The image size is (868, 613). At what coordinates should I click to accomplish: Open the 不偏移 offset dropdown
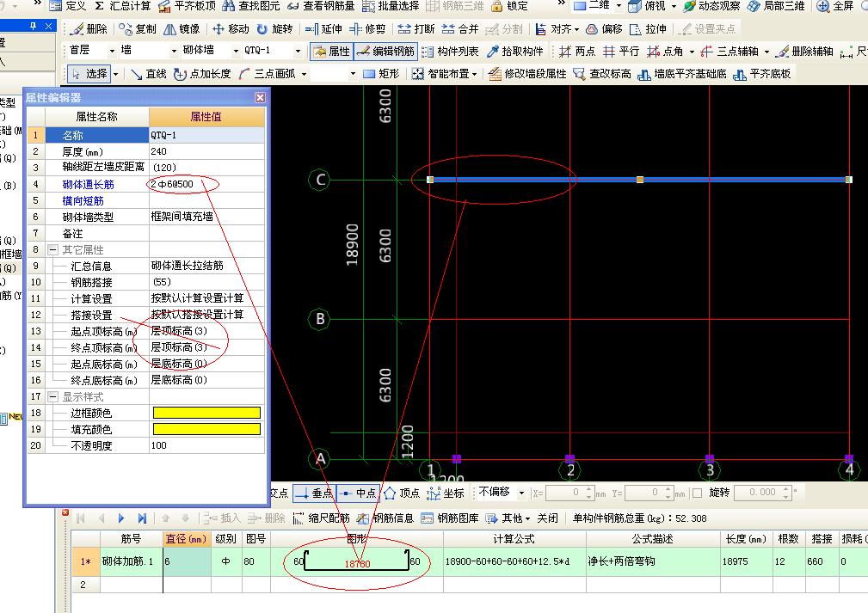(521, 493)
